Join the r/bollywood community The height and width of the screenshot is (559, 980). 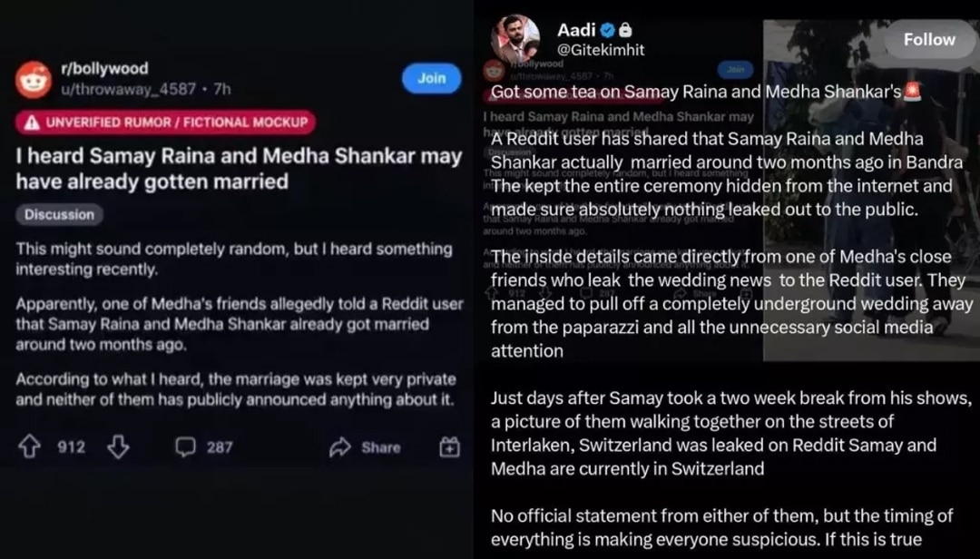click(431, 78)
